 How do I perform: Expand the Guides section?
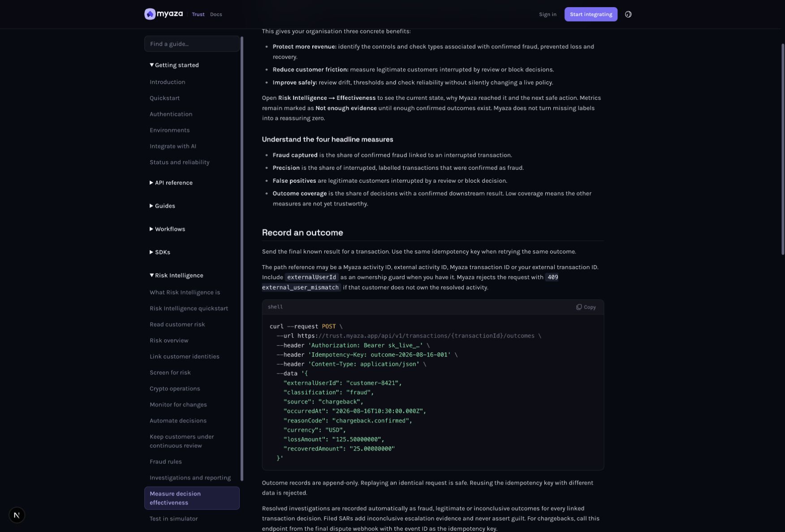tap(162, 206)
